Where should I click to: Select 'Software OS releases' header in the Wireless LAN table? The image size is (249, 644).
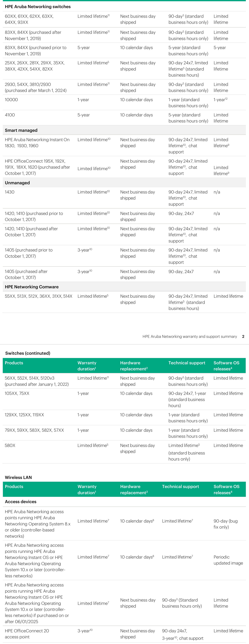coord(226,490)
